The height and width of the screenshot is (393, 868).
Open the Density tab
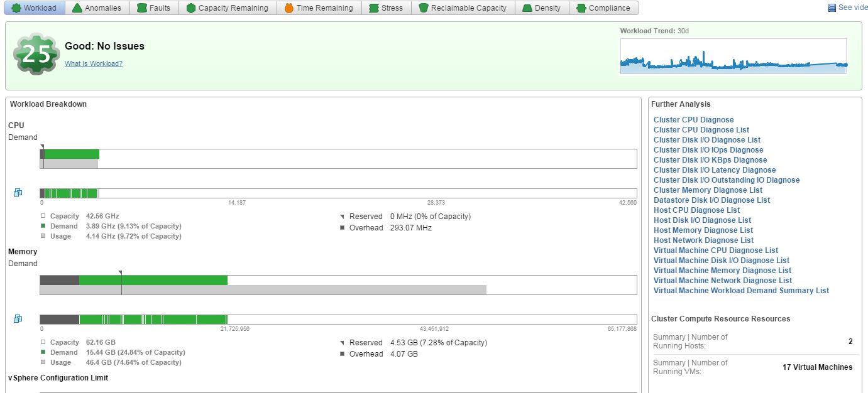click(542, 8)
